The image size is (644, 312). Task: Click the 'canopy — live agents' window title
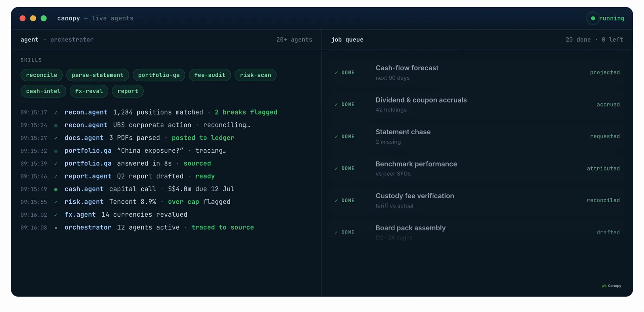(x=95, y=18)
